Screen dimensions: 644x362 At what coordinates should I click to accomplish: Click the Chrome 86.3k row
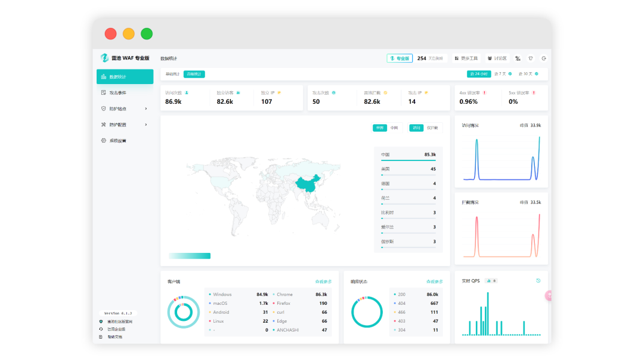(x=300, y=295)
